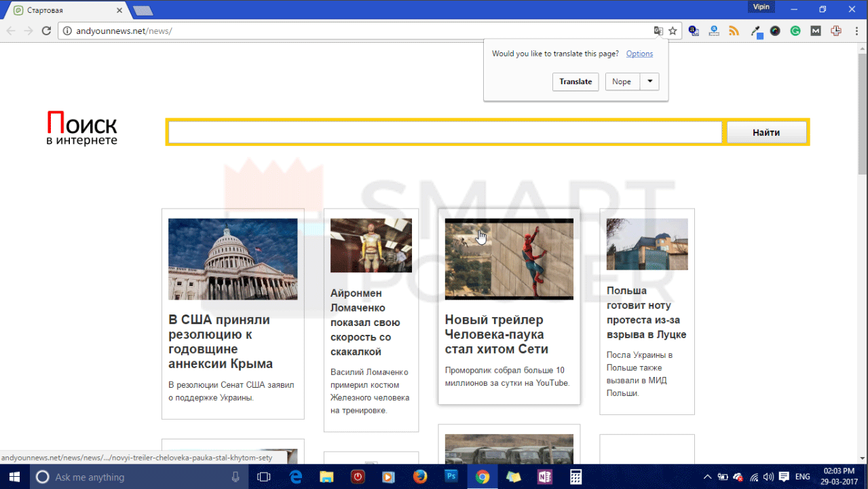Viewport: 868px width, 489px height.
Task: Bookmark this page using the star icon
Action: (x=673, y=31)
